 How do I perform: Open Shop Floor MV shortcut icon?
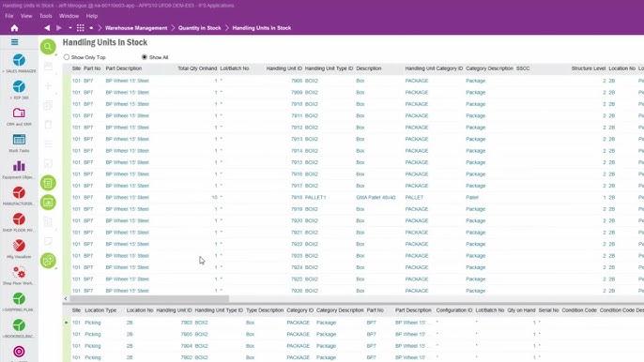pyautogui.click(x=19, y=219)
